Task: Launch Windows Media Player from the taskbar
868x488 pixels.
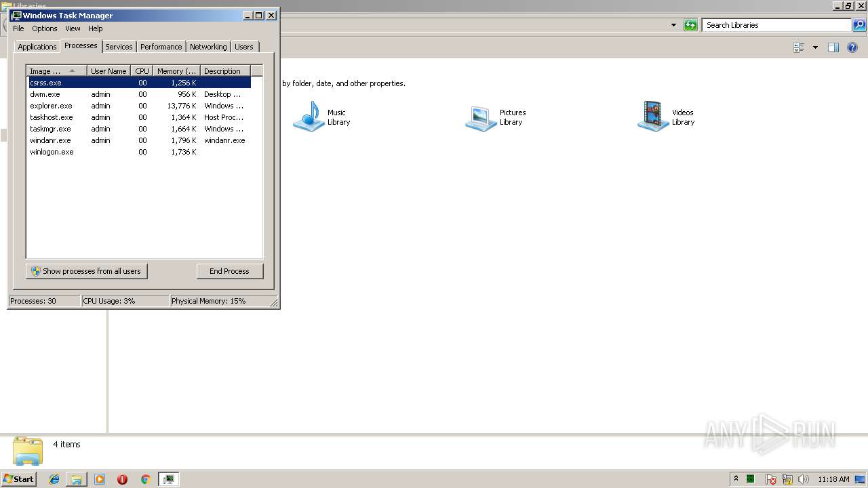Action: coord(100,479)
